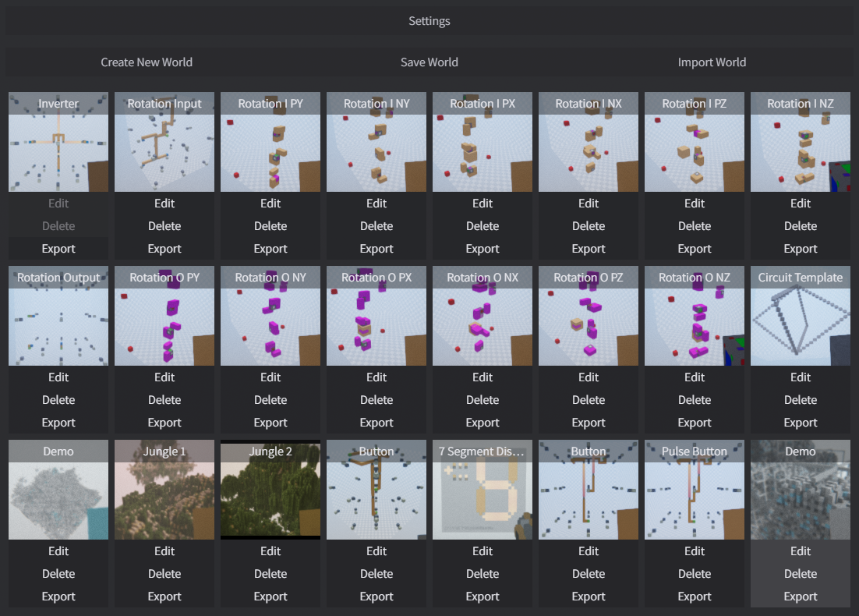Edit the Rotation Output world
The width and height of the screenshot is (859, 616).
tap(58, 377)
